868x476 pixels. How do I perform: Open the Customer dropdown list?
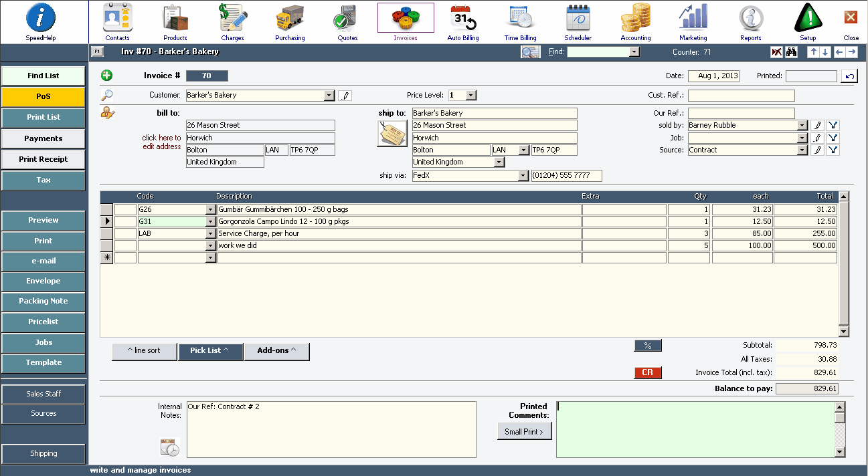pos(329,96)
